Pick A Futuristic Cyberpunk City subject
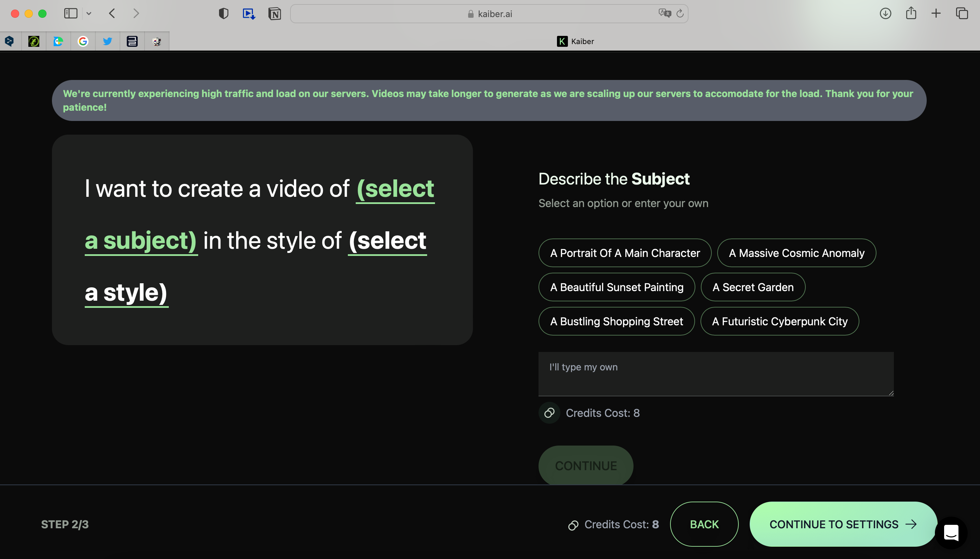The height and width of the screenshot is (559, 980). tap(779, 321)
